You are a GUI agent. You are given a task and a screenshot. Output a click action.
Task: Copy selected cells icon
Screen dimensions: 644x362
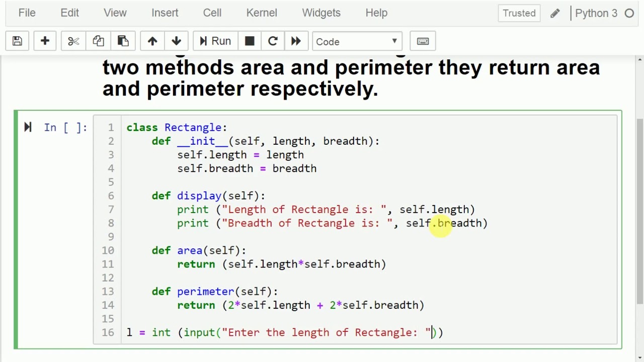coord(98,41)
